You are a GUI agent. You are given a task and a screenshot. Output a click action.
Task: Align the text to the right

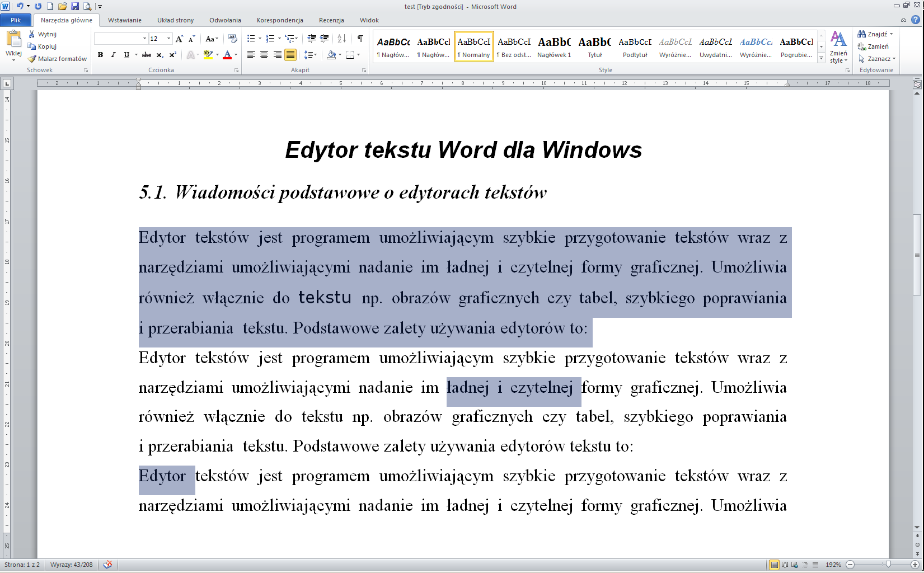click(277, 55)
